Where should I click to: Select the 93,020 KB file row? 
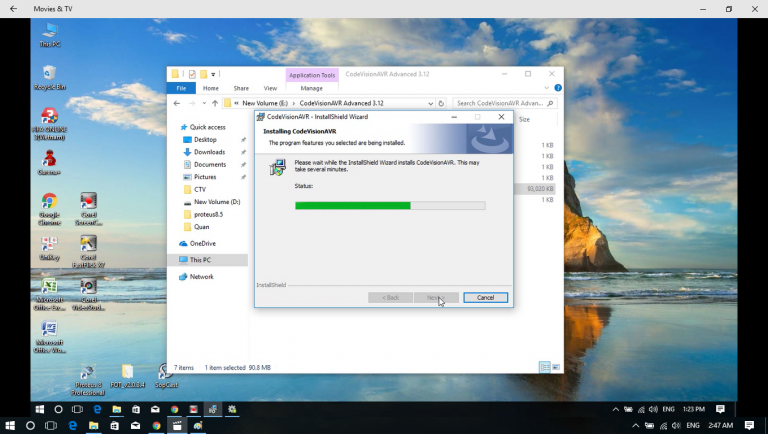point(535,189)
